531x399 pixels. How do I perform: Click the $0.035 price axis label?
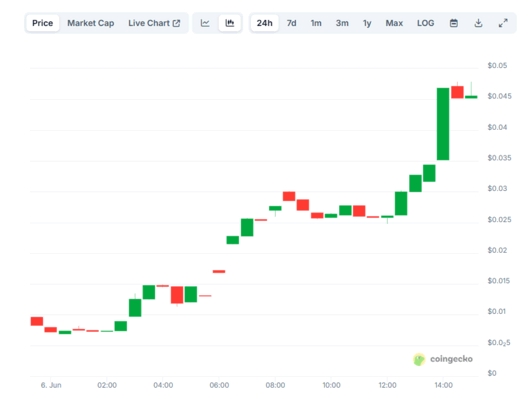pos(500,158)
